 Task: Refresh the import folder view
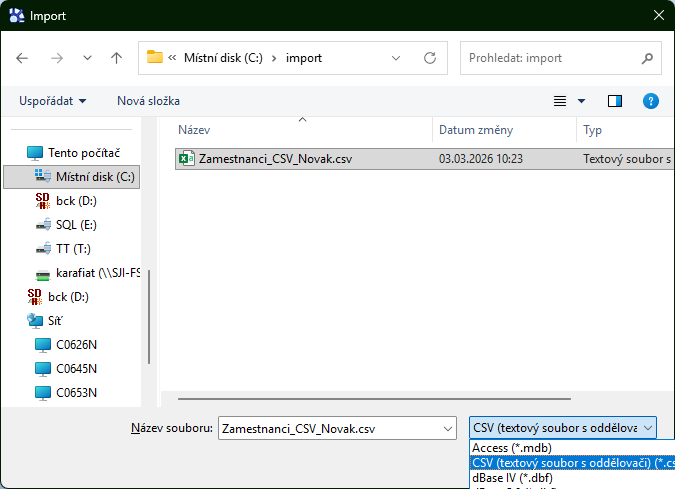click(430, 58)
